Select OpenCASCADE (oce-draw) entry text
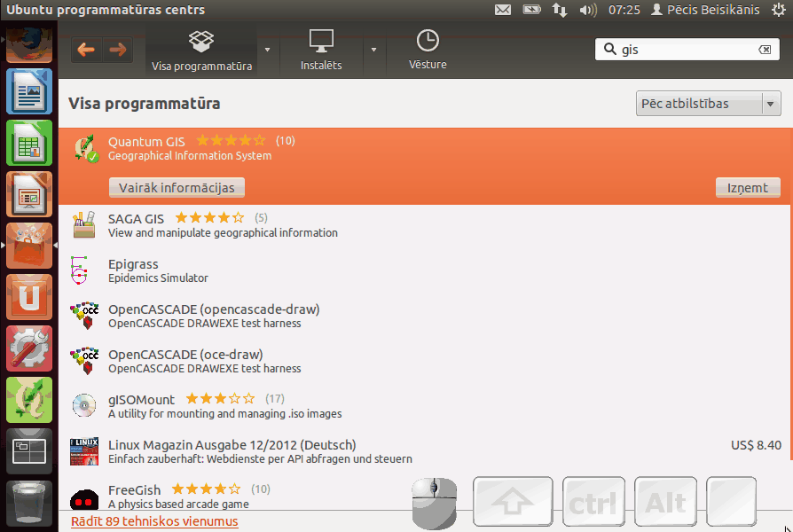This screenshot has height=532, width=793. 205,361
